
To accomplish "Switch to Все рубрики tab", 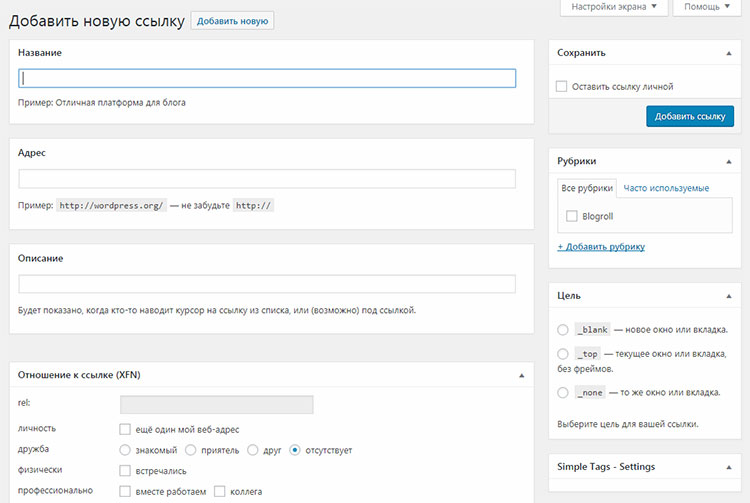I will pyautogui.click(x=587, y=188).
